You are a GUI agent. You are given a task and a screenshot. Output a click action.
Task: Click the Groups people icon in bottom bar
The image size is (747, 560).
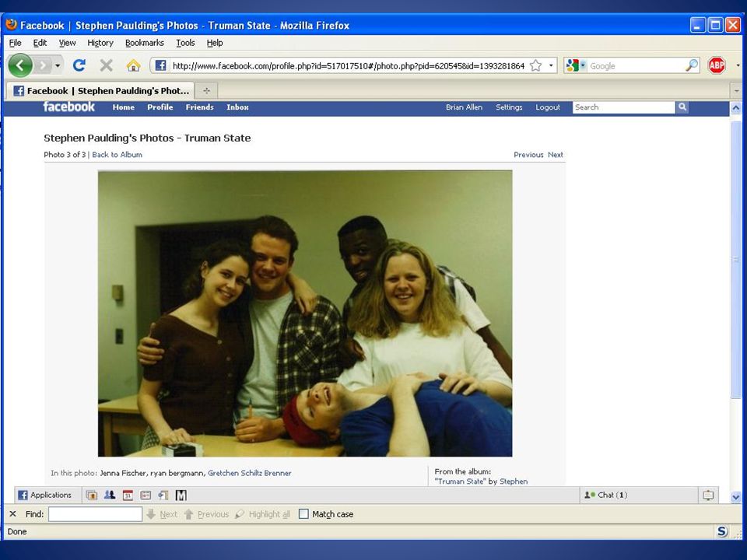pos(110,495)
